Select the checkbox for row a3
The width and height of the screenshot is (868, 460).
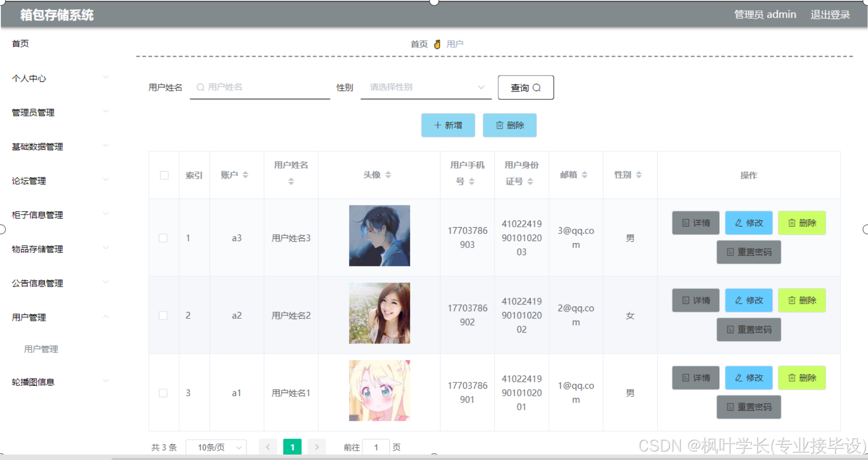[163, 238]
